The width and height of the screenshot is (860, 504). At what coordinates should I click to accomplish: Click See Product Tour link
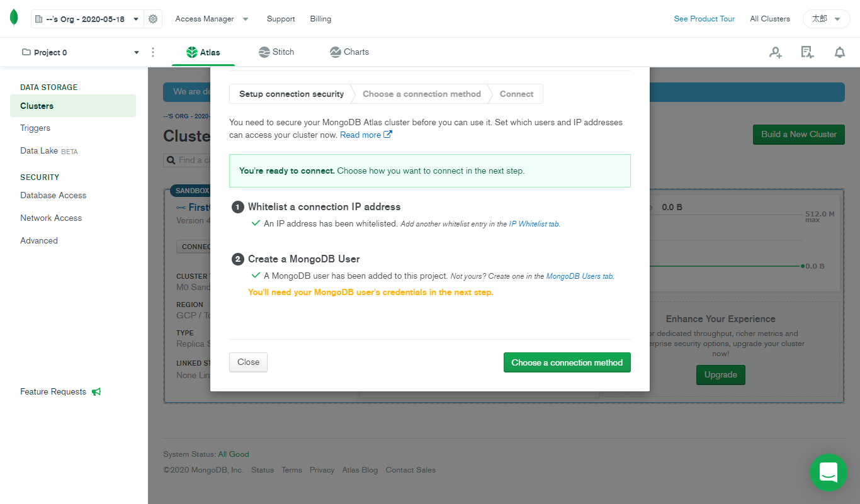pos(704,19)
